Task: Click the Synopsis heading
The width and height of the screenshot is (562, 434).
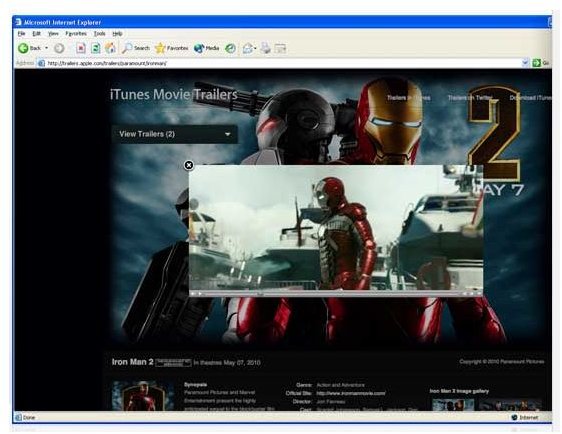Action: point(195,385)
